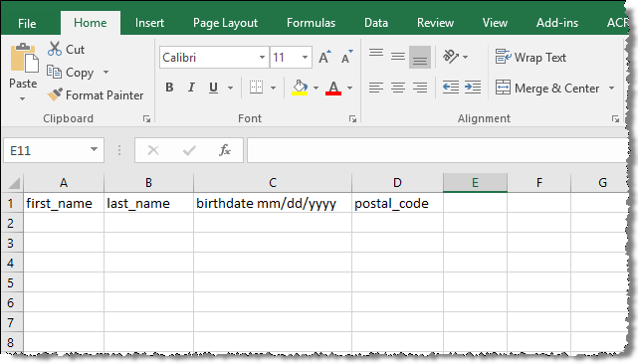638x364 pixels.
Task: Click the Copy button
Action: [71, 73]
